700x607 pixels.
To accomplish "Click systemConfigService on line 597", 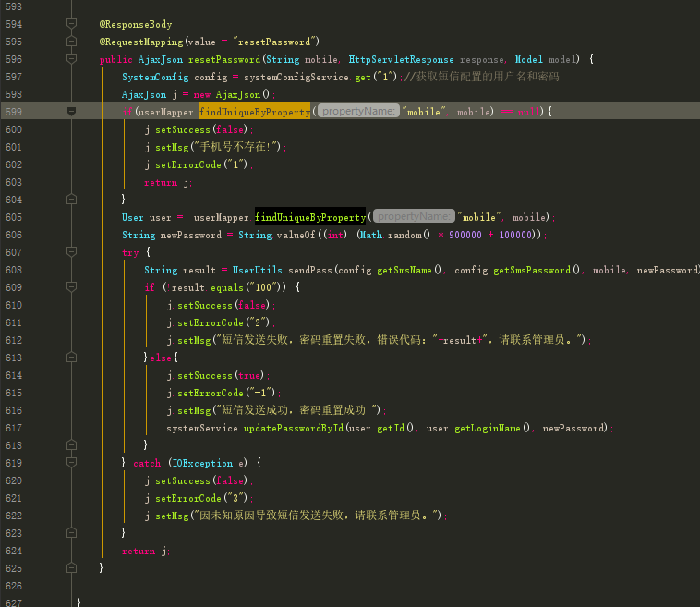I will coord(296,78).
